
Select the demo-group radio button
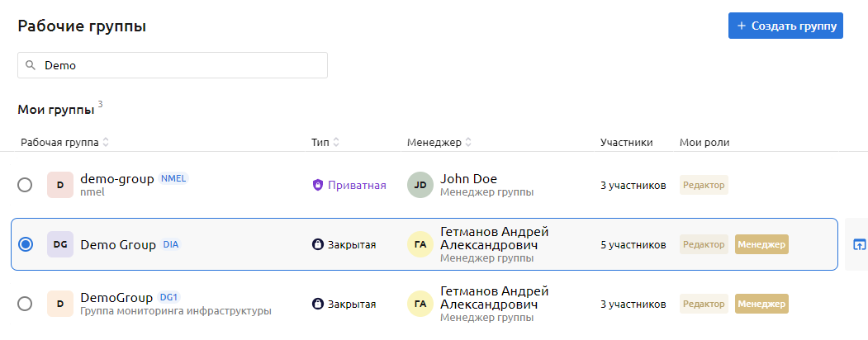[25, 185]
